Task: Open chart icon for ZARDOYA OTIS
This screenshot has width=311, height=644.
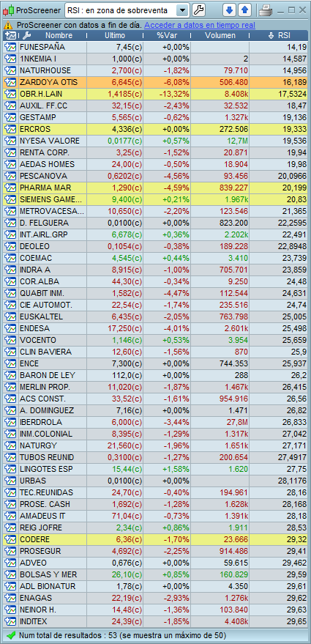Action: point(10,83)
